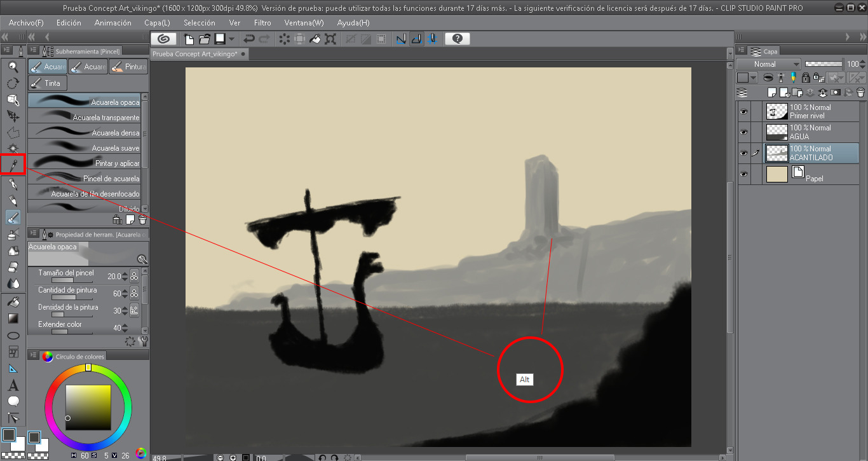The height and width of the screenshot is (461, 868).
Task: Select the Zoom magnifier tool
Action: click(13, 67)
